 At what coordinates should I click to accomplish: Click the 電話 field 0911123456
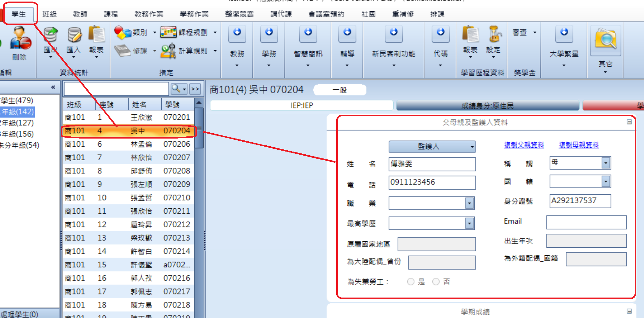click(432, 182)
